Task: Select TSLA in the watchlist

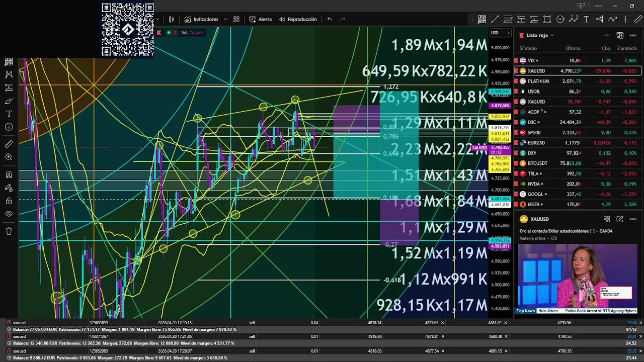Action: coord(578,173)
